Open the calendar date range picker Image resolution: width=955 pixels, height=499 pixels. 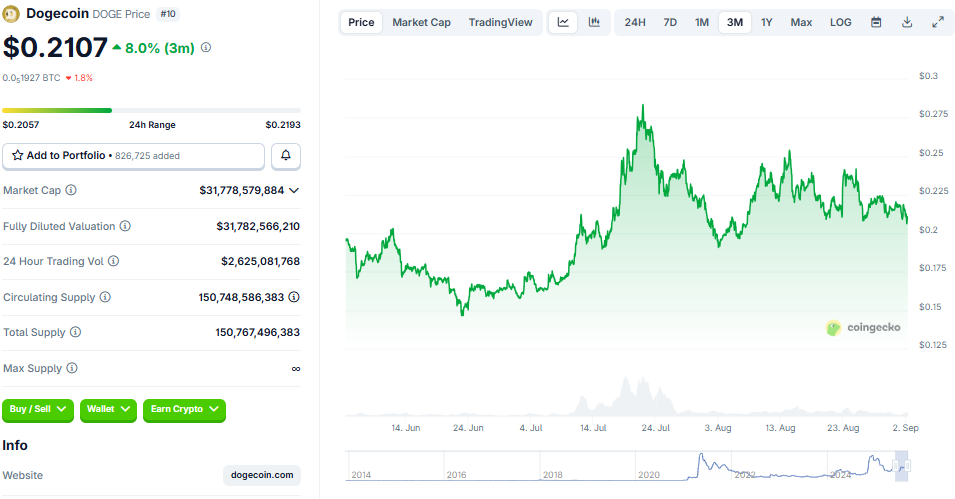876,23
